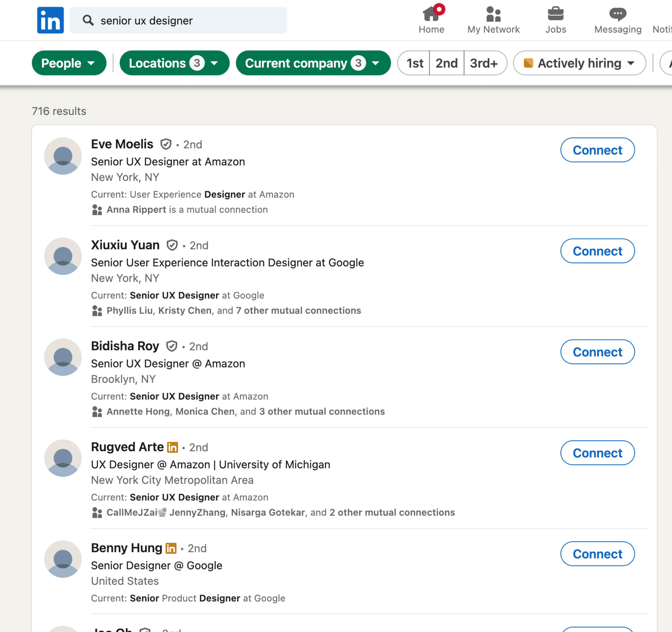Open the Home nav icon

[x=431, y=19]
